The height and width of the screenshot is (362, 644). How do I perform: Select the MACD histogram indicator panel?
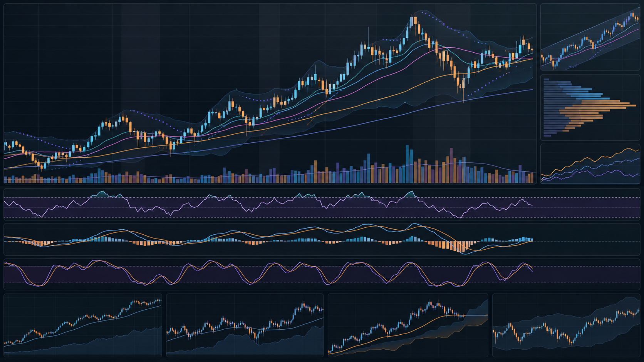click(x=322, y=239)
